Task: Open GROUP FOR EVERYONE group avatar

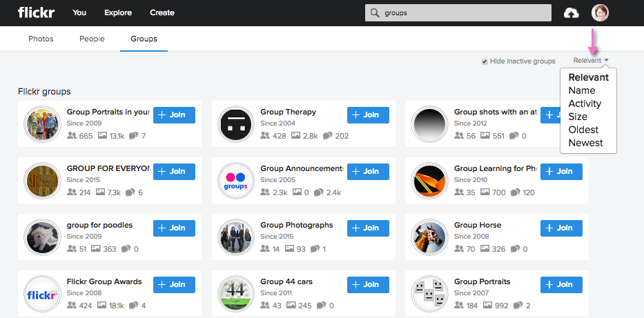Action: pyautogui.click(x=42, y=181)
